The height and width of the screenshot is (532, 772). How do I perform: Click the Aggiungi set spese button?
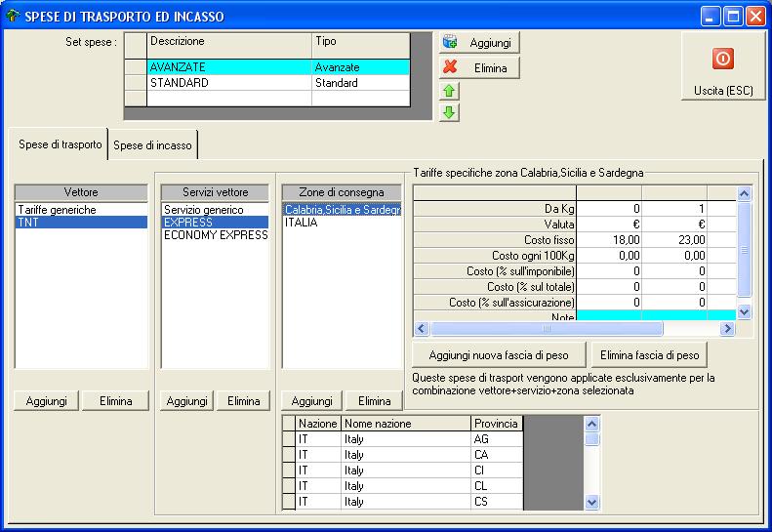pyautogui.click(x=479, y=43)
